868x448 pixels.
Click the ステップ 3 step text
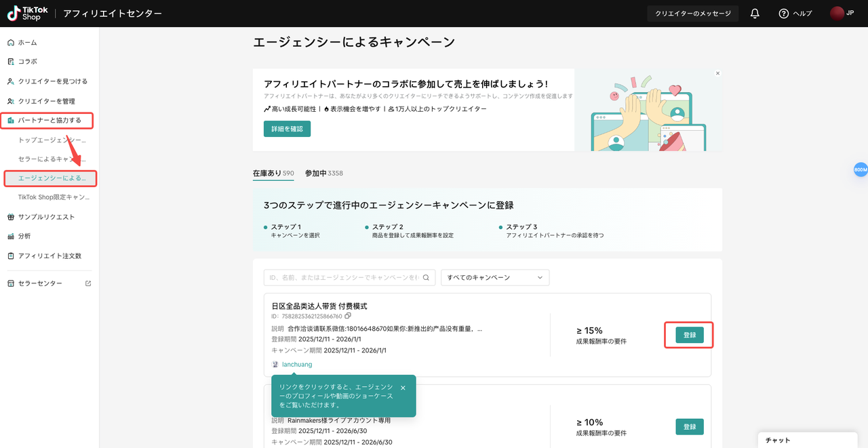pyautogui.click(x=555, y=231)
